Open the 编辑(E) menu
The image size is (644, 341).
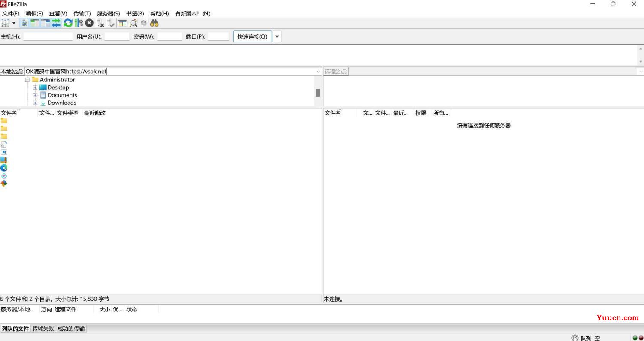(x=34, y=14)
